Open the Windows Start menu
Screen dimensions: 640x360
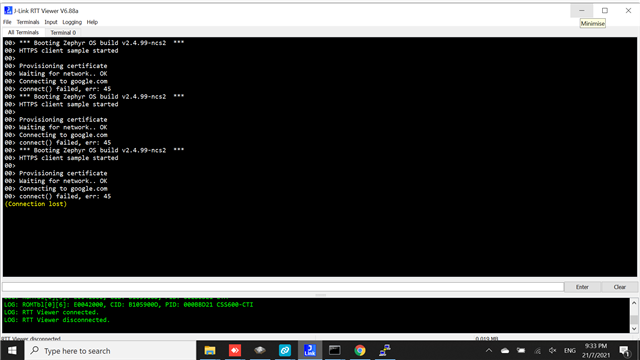[12, 351]
